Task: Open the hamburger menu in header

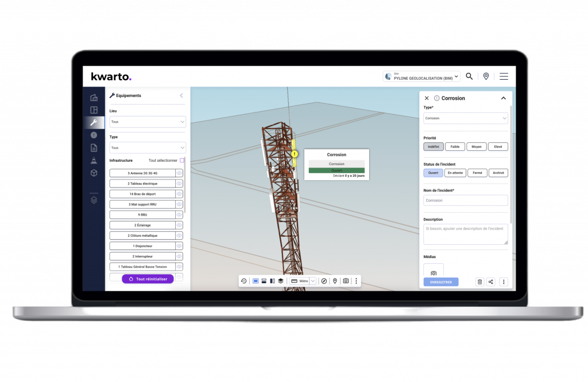Action: (504, 76)
